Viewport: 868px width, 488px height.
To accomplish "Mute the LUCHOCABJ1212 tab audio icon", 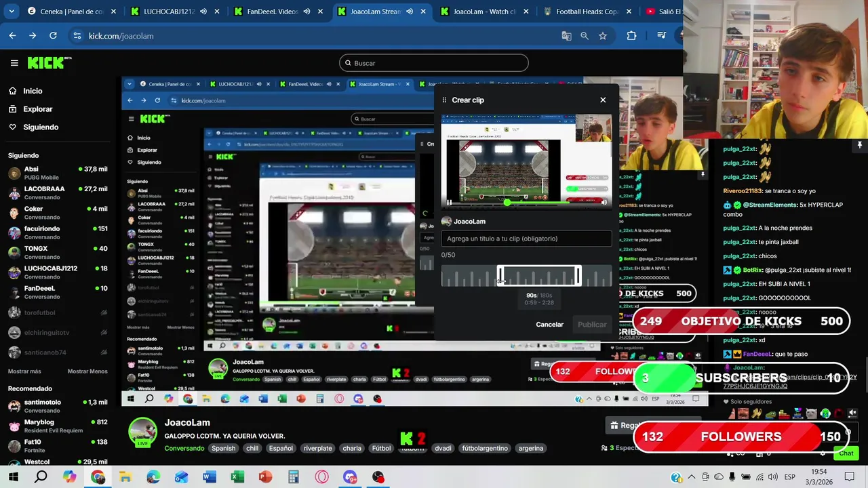I will [203, 12].
